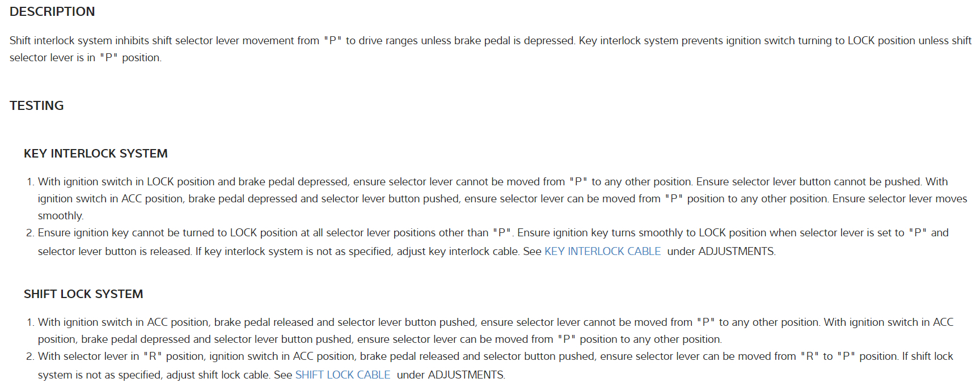Open the KEY INTERLOCK CABLE link

[602, 251]
